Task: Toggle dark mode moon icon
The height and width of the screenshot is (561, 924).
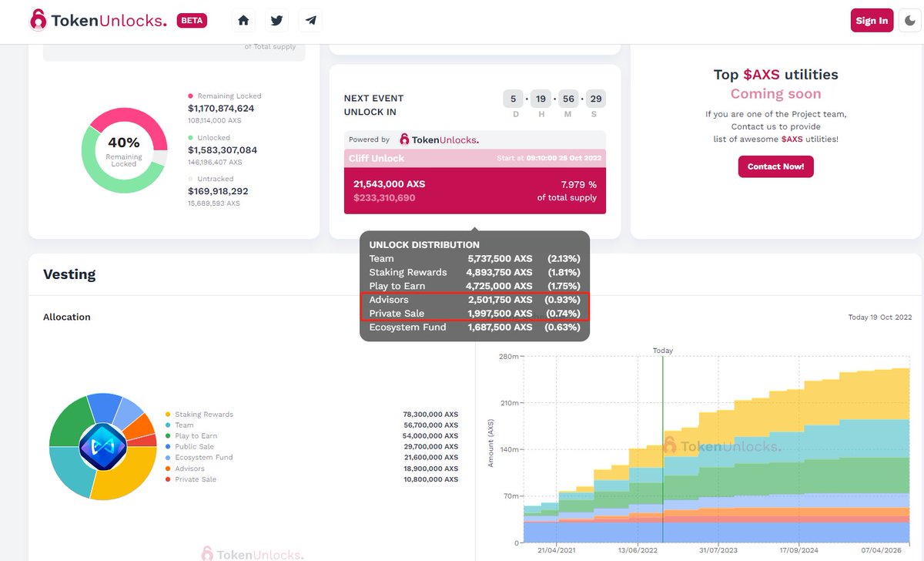Action: click(910, 20)
